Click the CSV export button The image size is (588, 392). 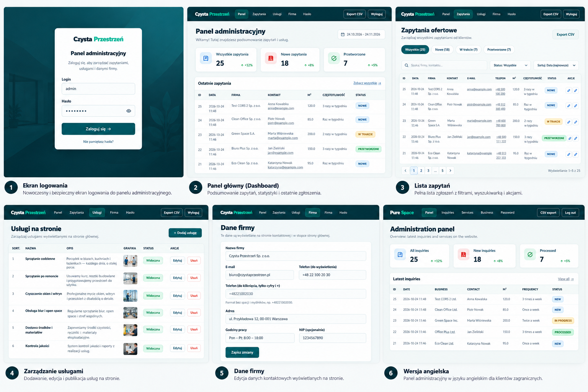548,212
